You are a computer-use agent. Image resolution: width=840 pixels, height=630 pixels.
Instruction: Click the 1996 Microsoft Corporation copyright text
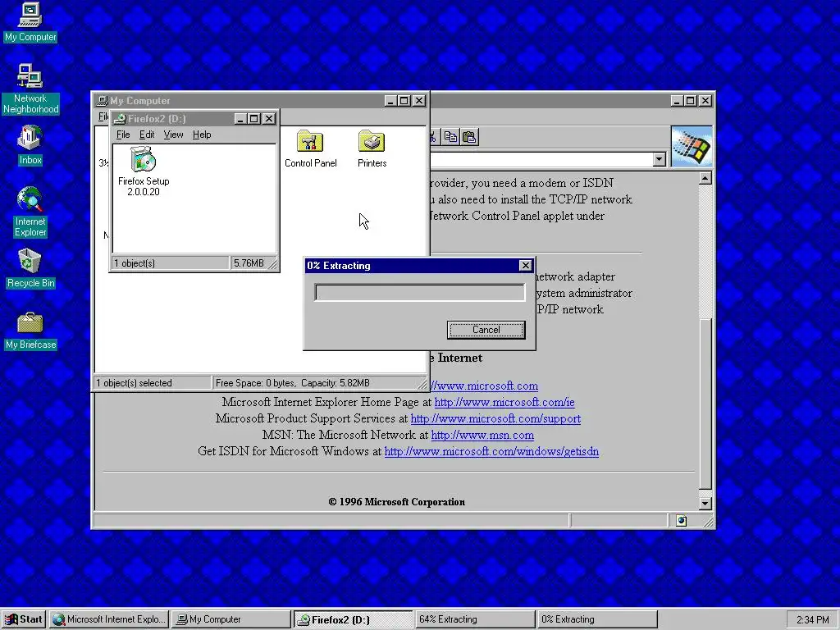pos(396,502)
